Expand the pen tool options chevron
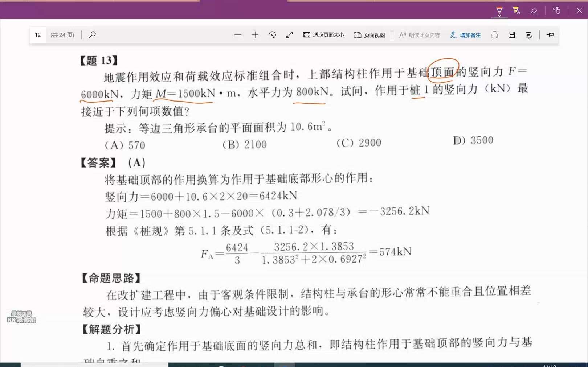 tap(499, 16)
